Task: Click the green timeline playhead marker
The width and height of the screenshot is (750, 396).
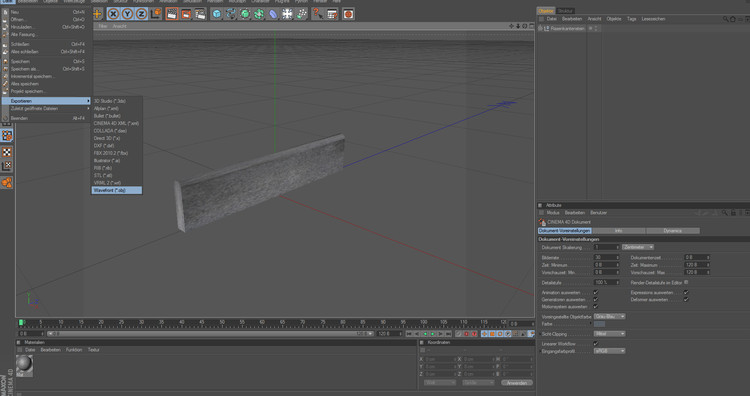Action: 21,323
